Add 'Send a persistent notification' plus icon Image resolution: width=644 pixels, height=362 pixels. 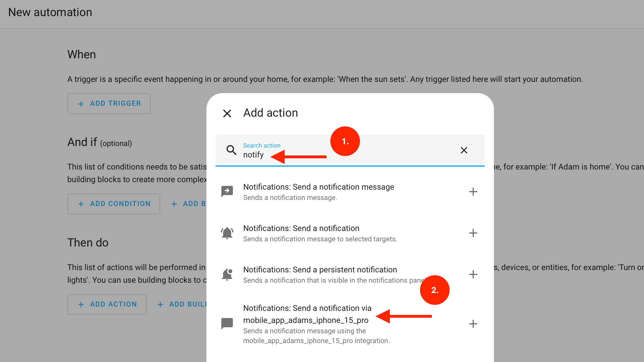tap(473, 274)
